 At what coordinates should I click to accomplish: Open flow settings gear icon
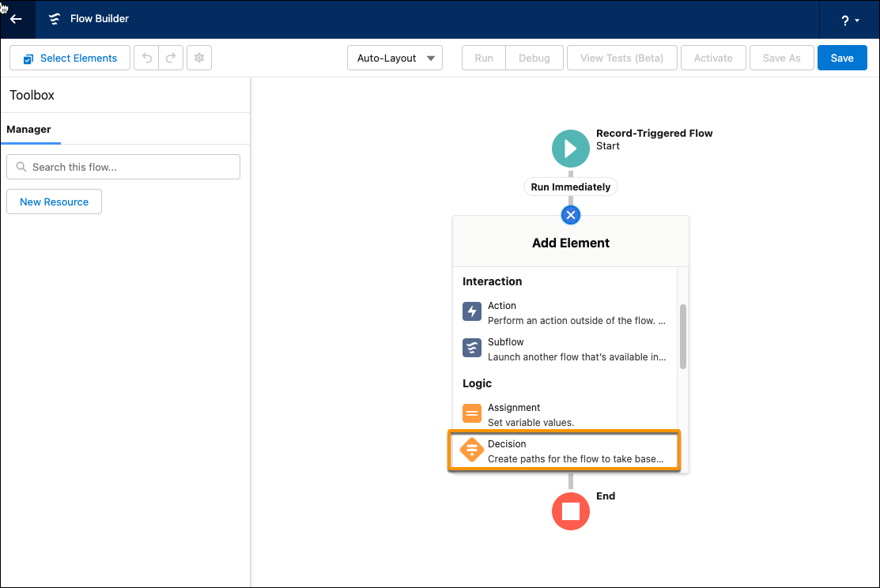pyautogui.click(x=199, y=58)
